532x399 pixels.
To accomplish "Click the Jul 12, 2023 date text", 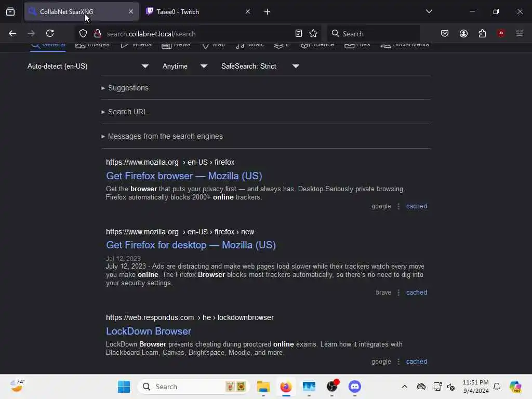I will (x=123, y=259).
